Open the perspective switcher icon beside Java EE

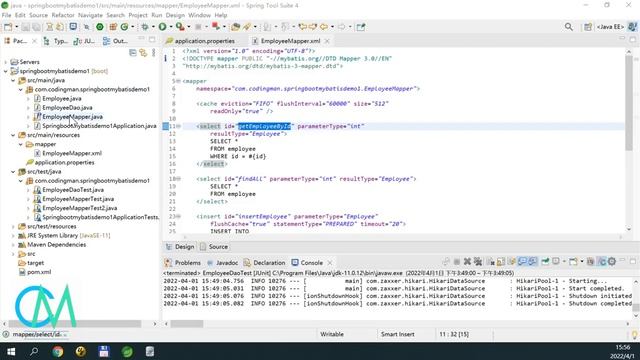coord(588,27)
